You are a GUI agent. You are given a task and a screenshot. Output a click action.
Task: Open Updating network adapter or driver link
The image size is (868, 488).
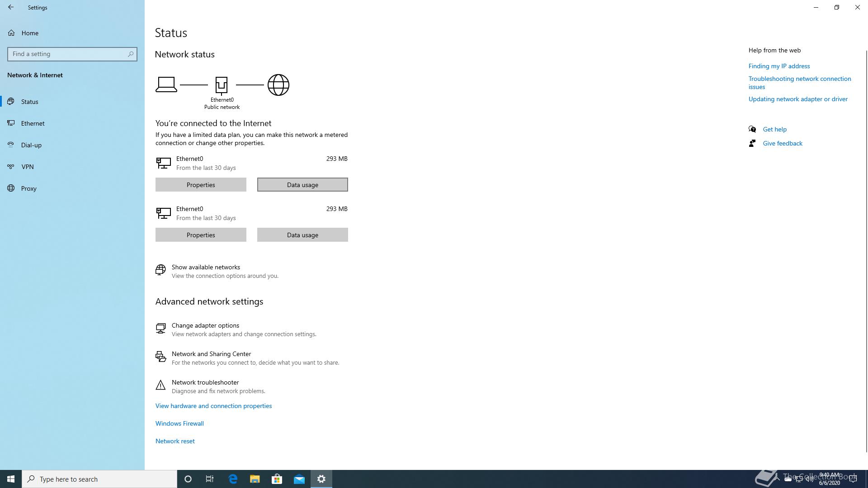[x=798, y=99]
